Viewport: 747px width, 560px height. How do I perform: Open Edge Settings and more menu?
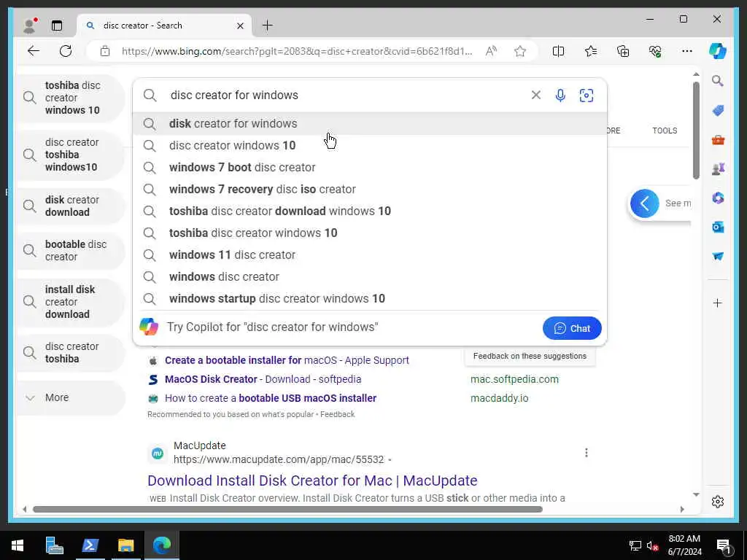click(x=687, y=51)
